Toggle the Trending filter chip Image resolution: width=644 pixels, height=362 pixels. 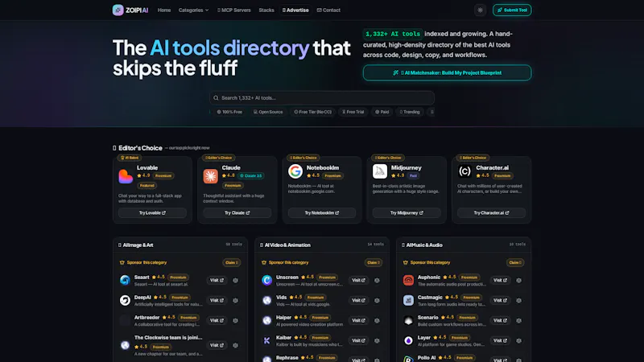click(x=410, y=112)
